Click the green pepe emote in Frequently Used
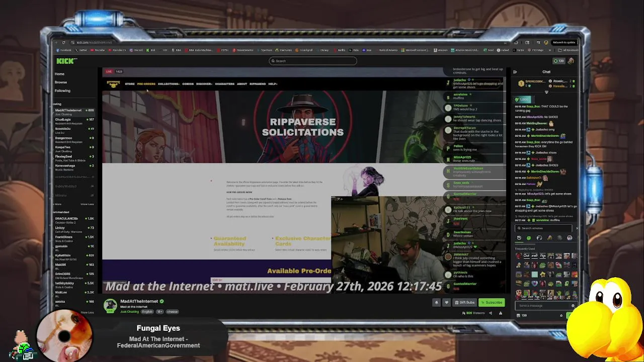This screenshot has width=644, height=362. (x=542, y=265)
